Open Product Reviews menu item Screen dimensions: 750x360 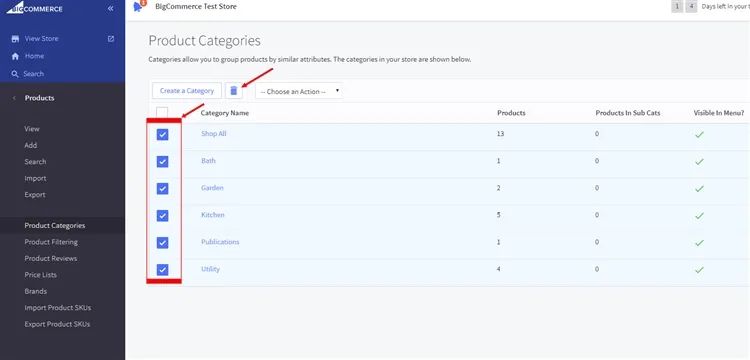[x=51, y=258]
